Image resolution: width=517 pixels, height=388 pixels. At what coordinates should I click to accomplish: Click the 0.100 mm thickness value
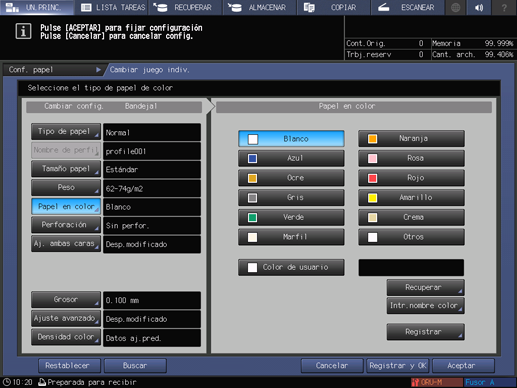click(152, 300)
